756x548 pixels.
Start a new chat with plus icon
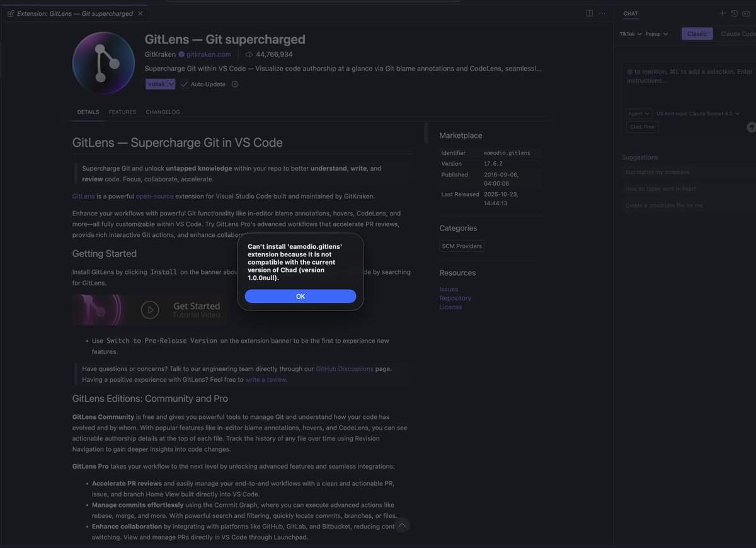click(723, 13)
